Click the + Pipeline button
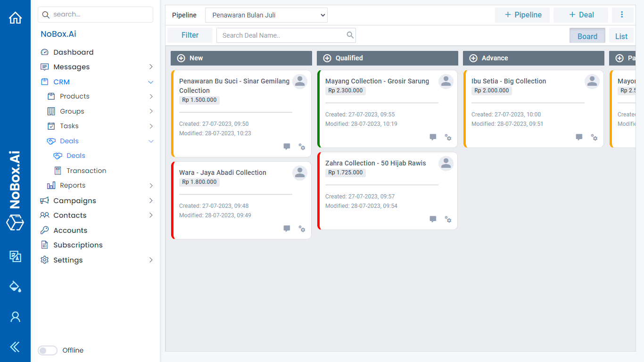Image resolution: width=644 pixels, height=362 pixels. [522, 15]
